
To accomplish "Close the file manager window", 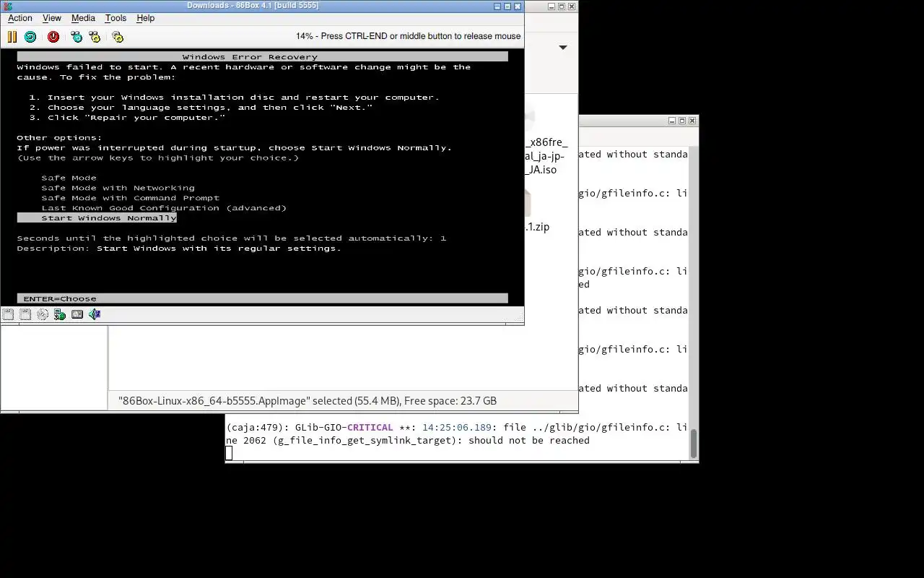I will [572, 7].
